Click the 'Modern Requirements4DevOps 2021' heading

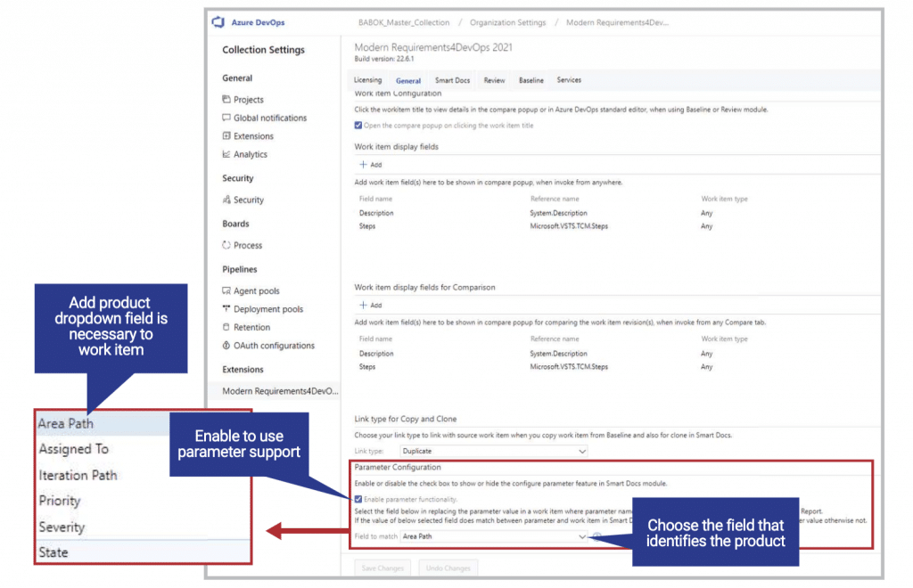point(433,47)
